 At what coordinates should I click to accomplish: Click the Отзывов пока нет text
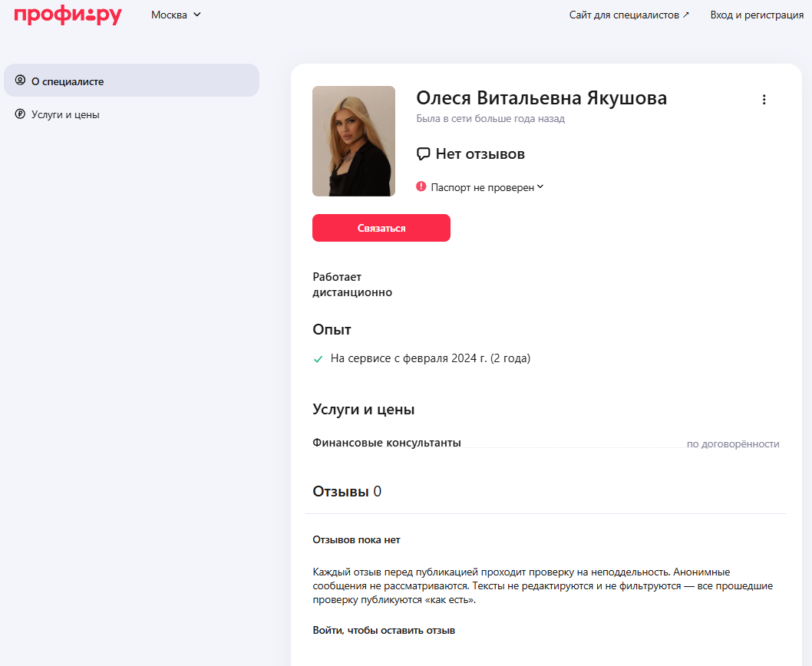coord(356,539)
